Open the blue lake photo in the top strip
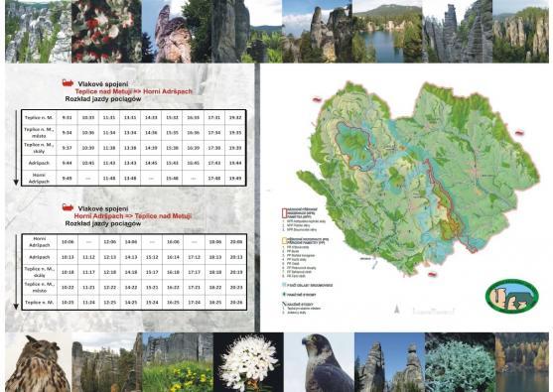 (x=387, y=32)
